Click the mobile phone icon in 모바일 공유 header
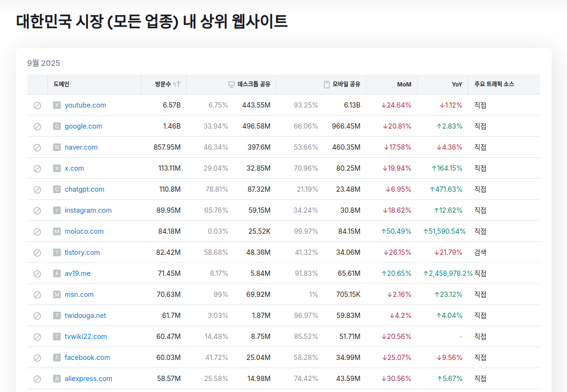The height and width of the screenshot is (392, 567). (326, 85)
